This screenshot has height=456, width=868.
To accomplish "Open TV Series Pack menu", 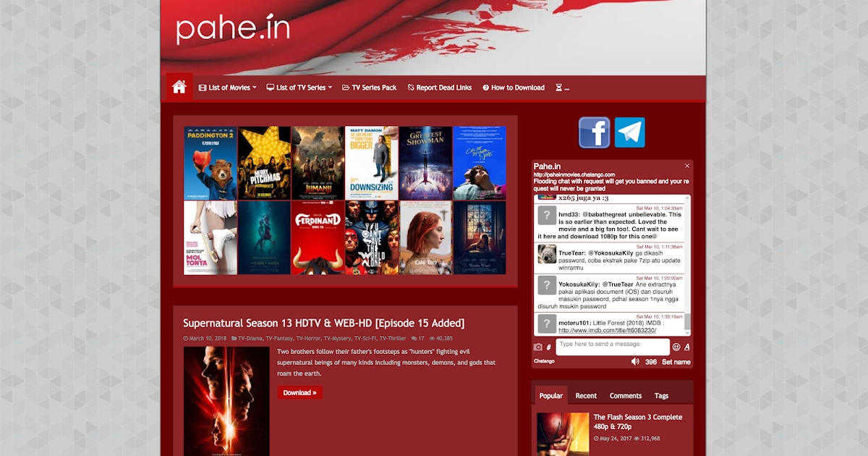I will pyautogui.click(x=370, y=88).
